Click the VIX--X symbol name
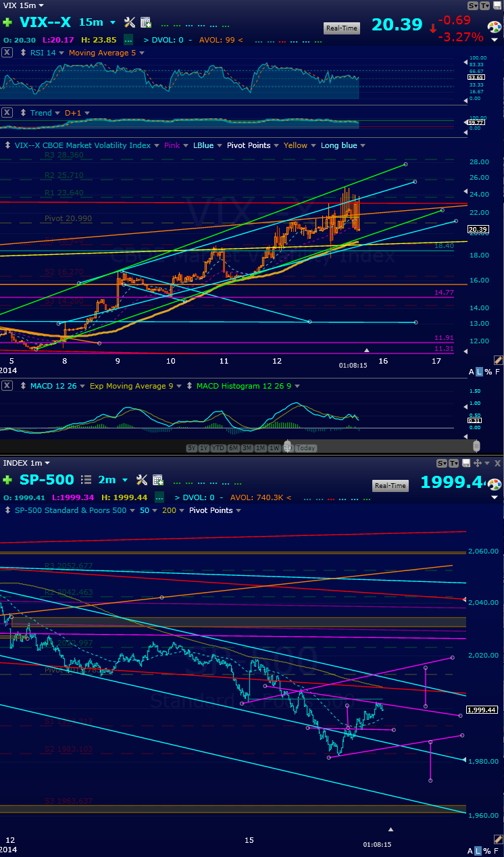This screenshot has height=857, width=504. click(45, 22)
